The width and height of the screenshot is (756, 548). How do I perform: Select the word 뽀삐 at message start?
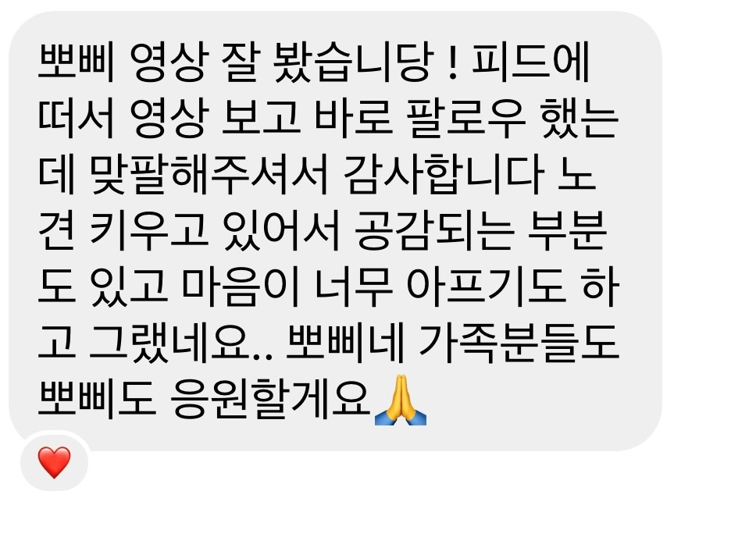(77, 62)
